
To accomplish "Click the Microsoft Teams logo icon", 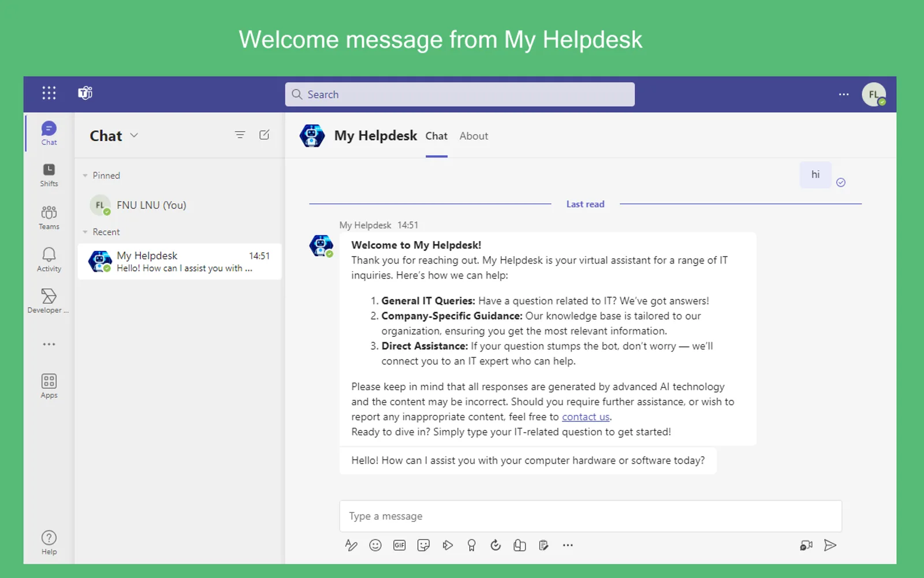I will [x=85, y=93].
